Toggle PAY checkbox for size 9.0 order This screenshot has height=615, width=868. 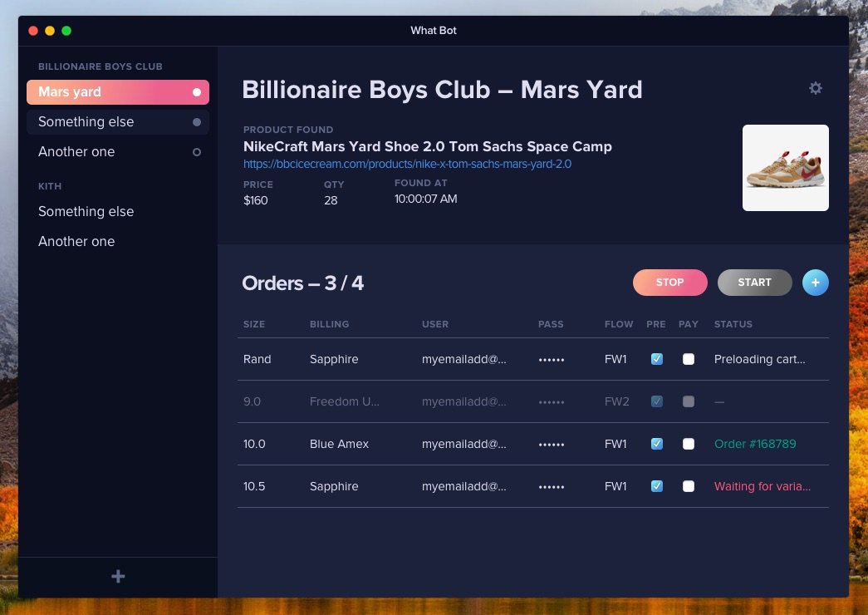[688, 401]
